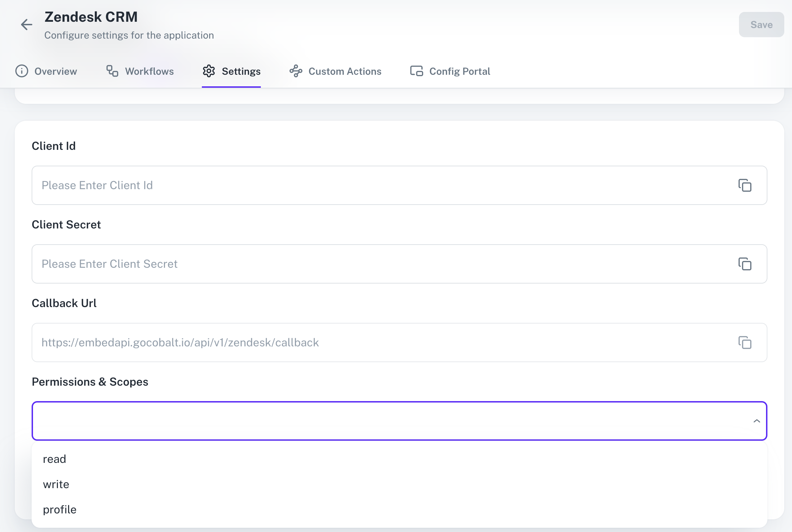The width and height of the screenshot is (792, 532).
Task: Select the write scope option
Action: pos(56,484)
